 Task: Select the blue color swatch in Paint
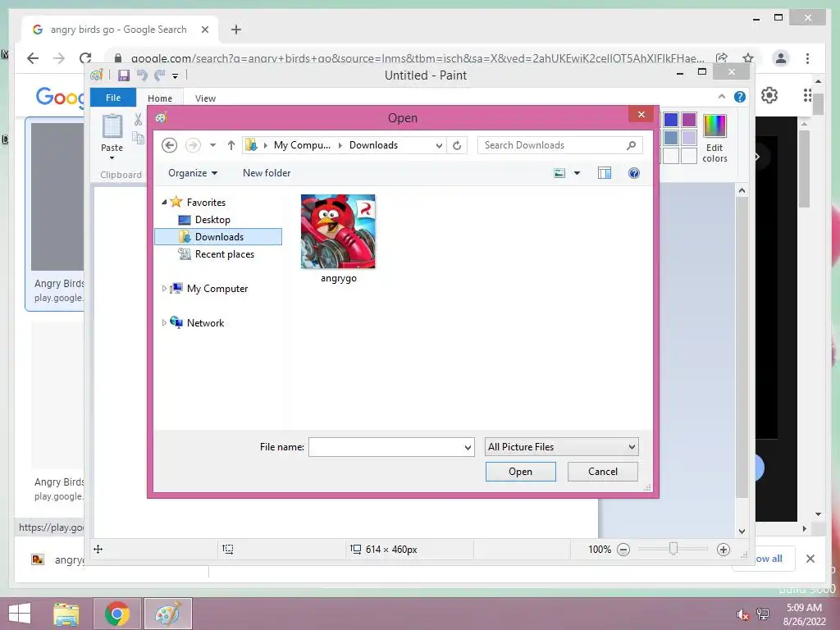click(671, 120)
